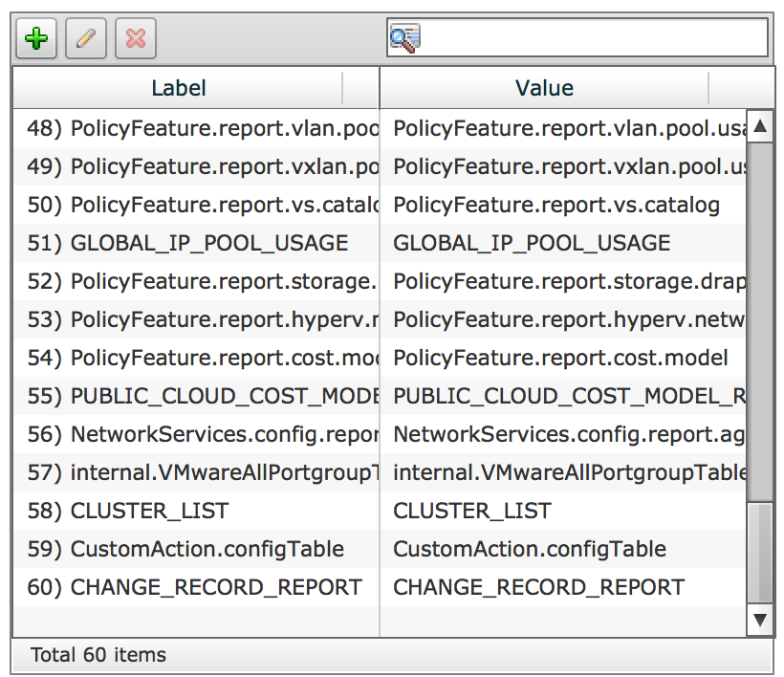Click the red X Delete button
784x677 pixels.
[x=136, y=38]
